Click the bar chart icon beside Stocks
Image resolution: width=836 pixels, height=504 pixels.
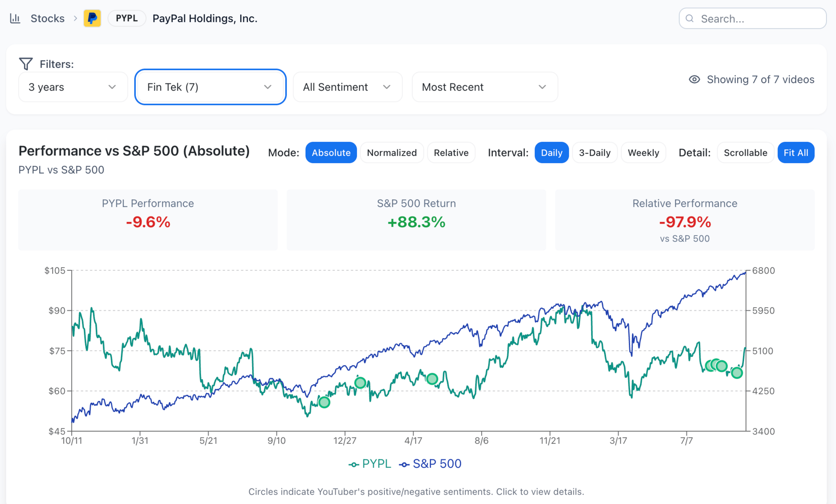pyautogui.click(x=15, y=18)
